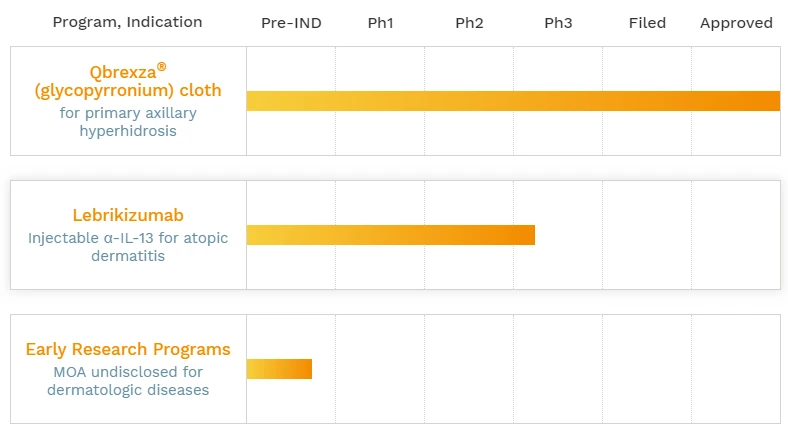Click the "Program, Indication" column header

[127, 22]
